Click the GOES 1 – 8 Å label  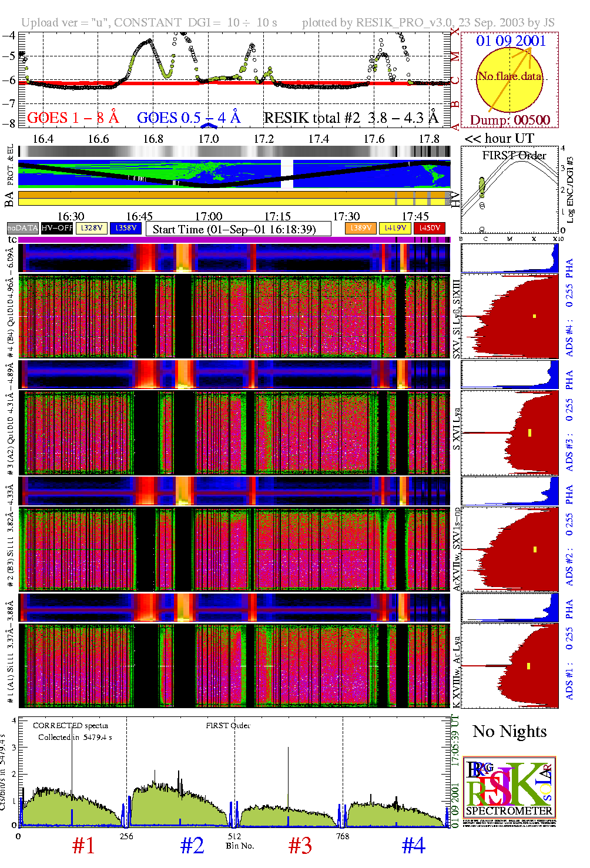pos(73,118)
